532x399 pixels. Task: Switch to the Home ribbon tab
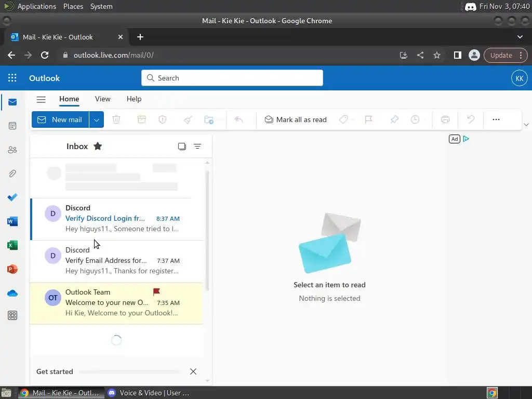click(69, 99)
